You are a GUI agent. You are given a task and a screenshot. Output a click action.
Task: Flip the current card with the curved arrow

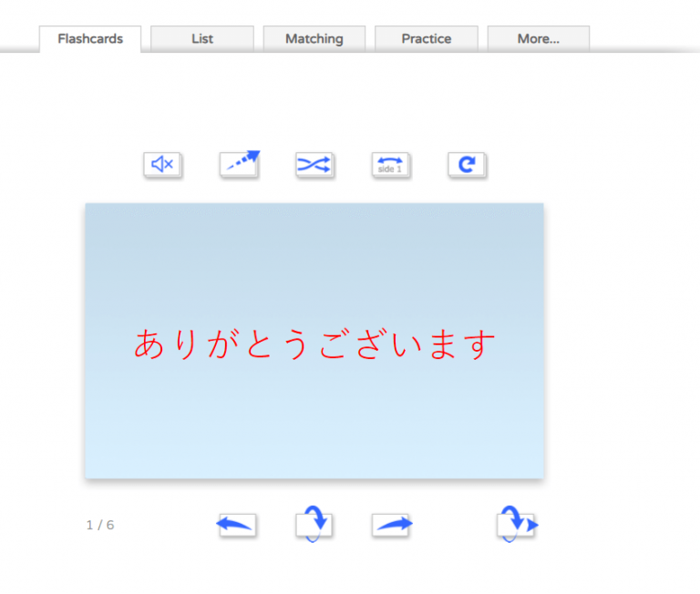314,524
